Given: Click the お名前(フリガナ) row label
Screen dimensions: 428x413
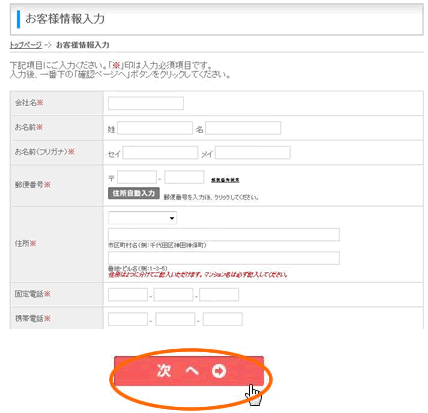Looking at the screenshot, I should [x=44, y=152].
